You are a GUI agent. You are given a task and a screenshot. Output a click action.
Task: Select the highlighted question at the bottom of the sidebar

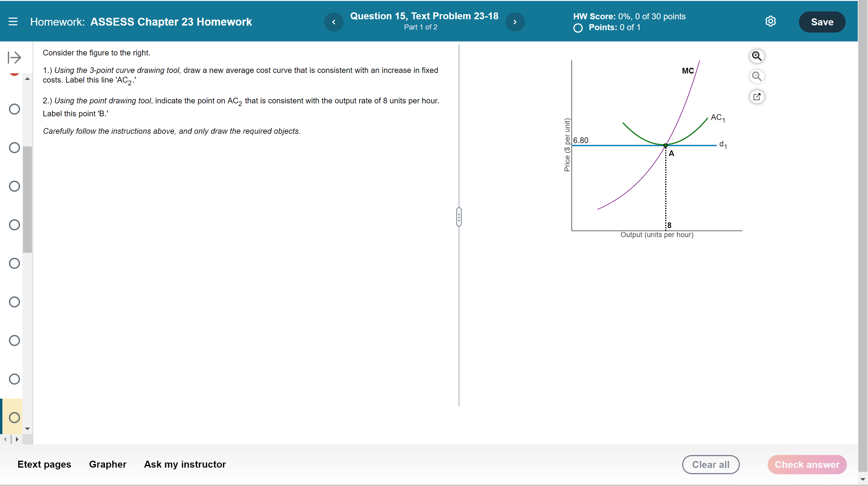pos(14,417)
